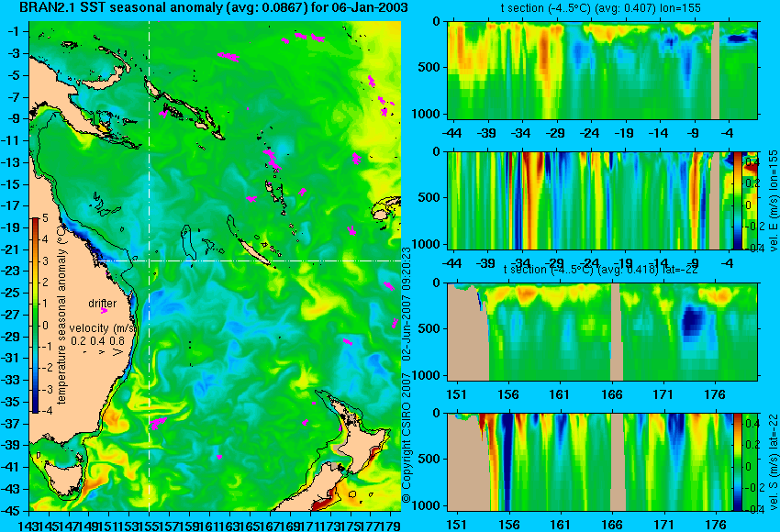This screenshot has height=532, width=780.
Task: Click the '179' longitude label on the main map
Action: (392, 525)
